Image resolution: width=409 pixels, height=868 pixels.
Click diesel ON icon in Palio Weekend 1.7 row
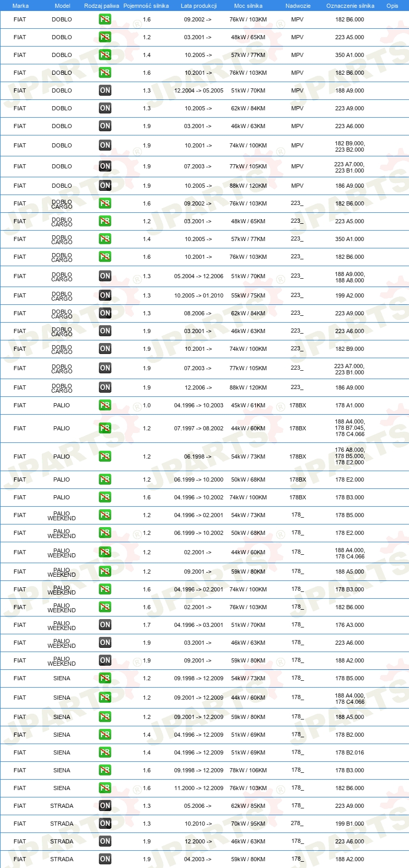(105, 625)
